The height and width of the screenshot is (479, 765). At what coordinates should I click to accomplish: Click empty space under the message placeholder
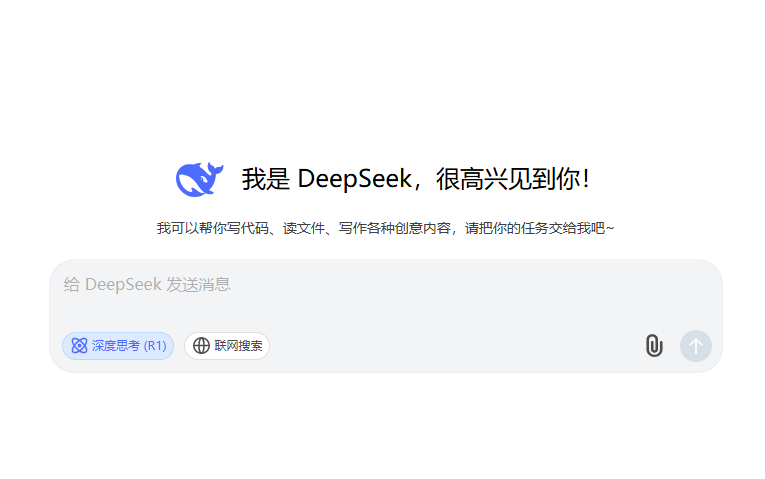[385, 310]
